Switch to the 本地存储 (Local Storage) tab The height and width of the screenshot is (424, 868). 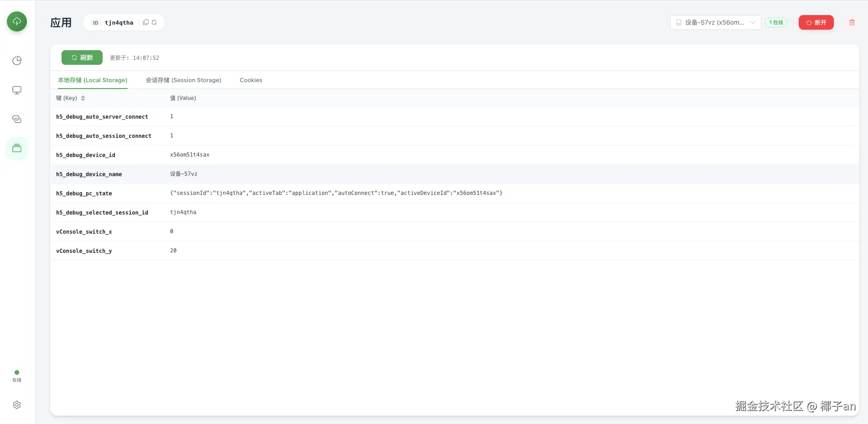(x=93, y=80)
